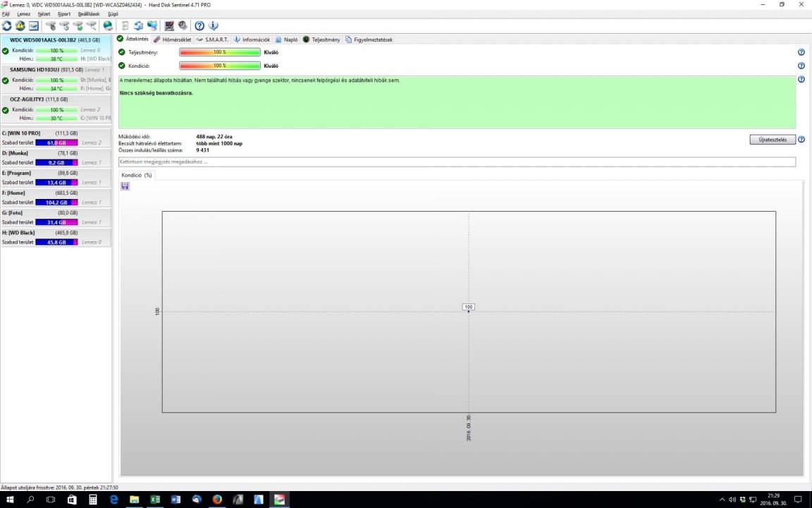812x508 pixels.
Task: Click the monitor screen toolbar icon
Action: 169,25
